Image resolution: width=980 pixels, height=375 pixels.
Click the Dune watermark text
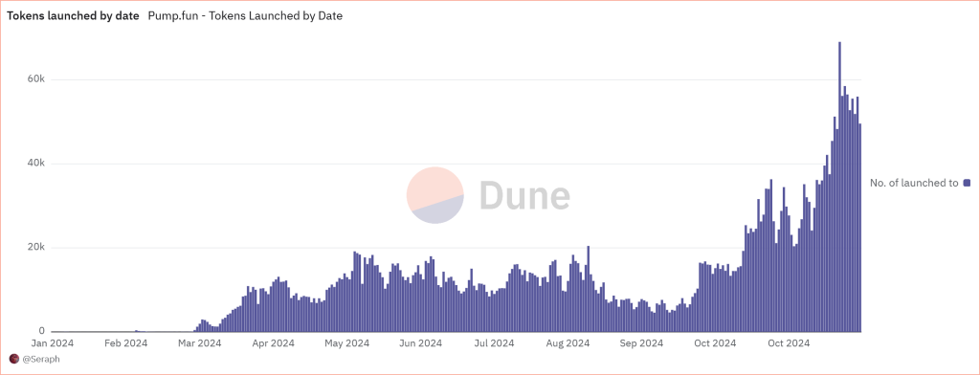point(524,195)
